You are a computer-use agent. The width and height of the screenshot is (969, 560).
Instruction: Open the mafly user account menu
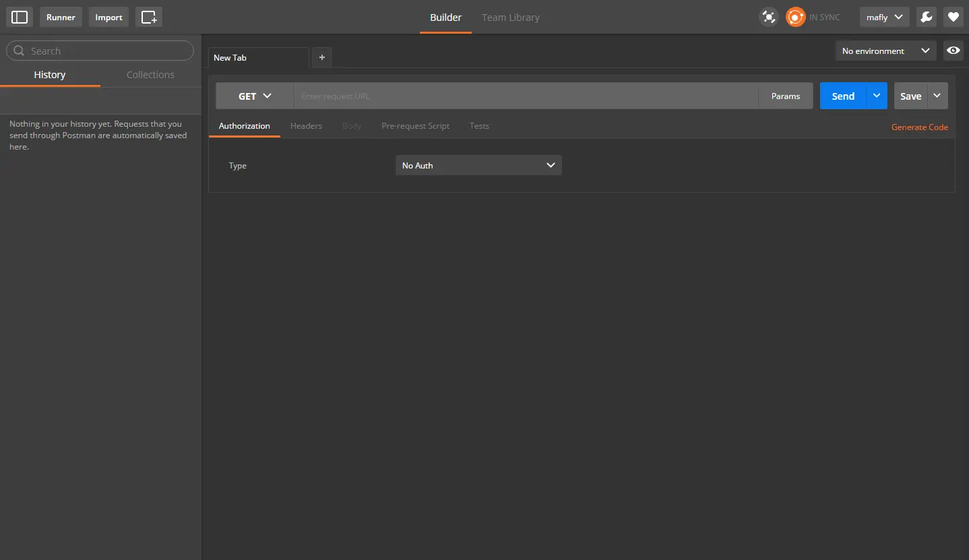884,17
